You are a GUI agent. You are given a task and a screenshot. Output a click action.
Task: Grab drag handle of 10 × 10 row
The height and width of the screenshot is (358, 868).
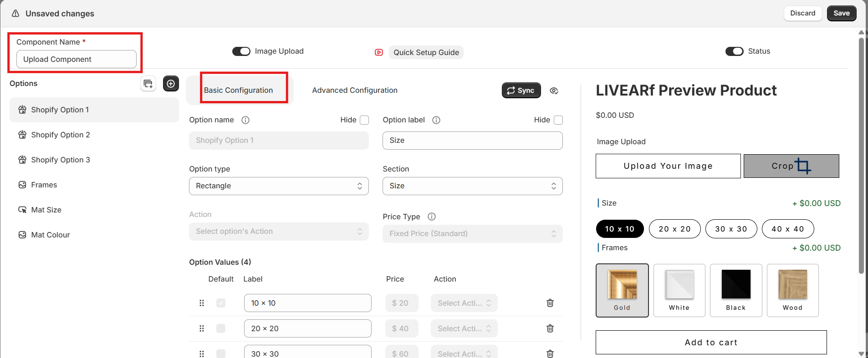202,303
